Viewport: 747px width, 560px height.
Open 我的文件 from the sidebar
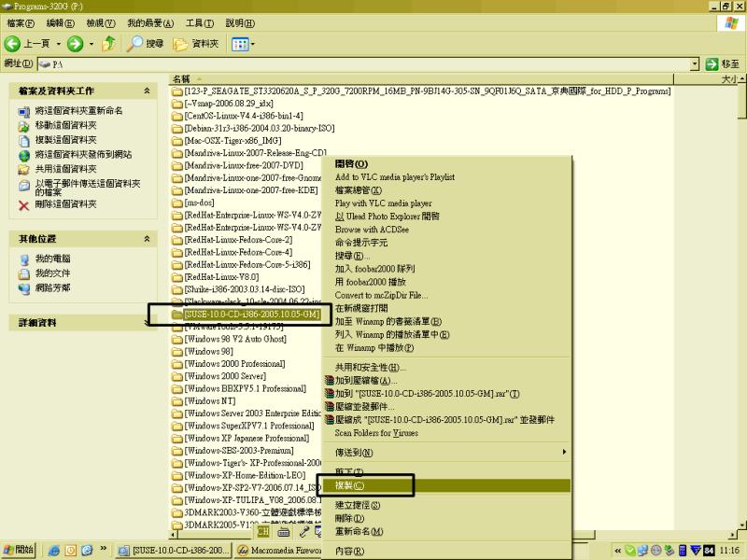(52, 273)
